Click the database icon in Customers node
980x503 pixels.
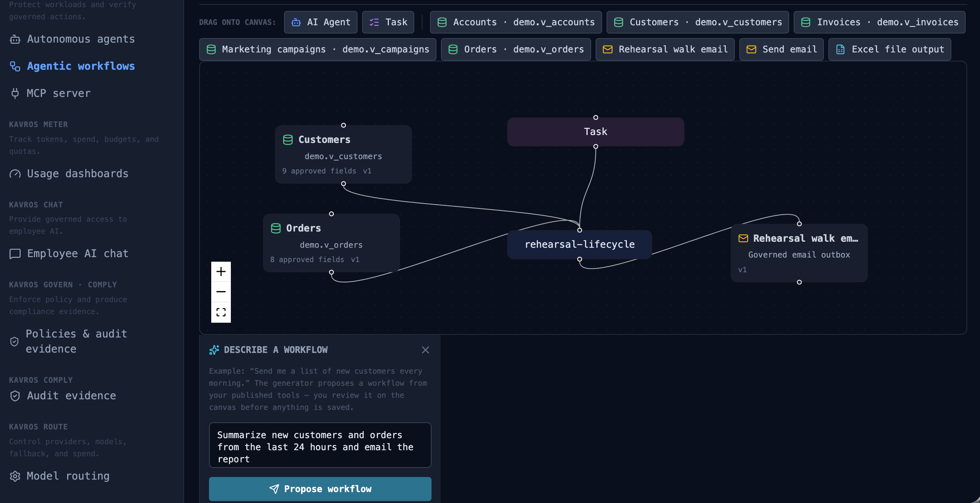pos(288,140)
